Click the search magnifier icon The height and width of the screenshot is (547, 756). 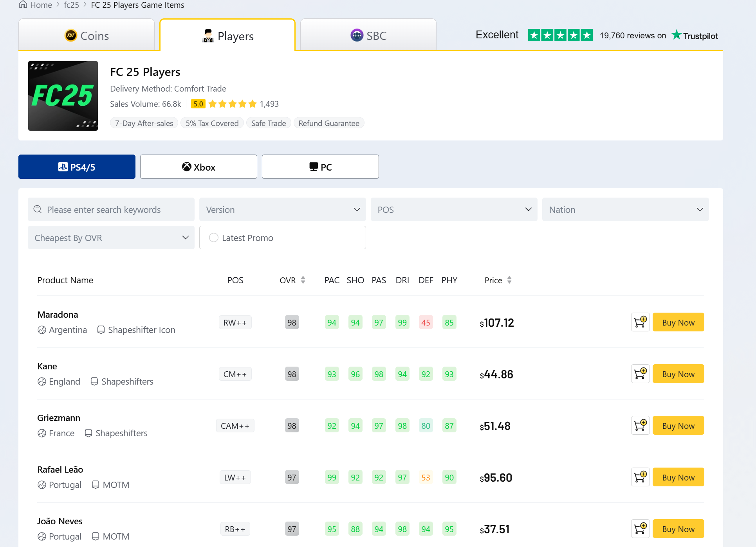38,209
